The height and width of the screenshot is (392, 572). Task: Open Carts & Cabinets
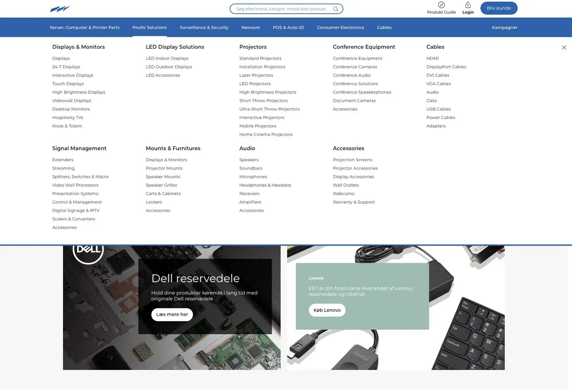coord(163,193)
